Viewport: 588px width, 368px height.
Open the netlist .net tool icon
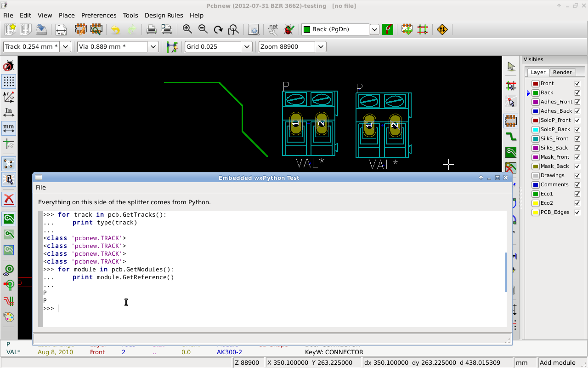[273, 29]
